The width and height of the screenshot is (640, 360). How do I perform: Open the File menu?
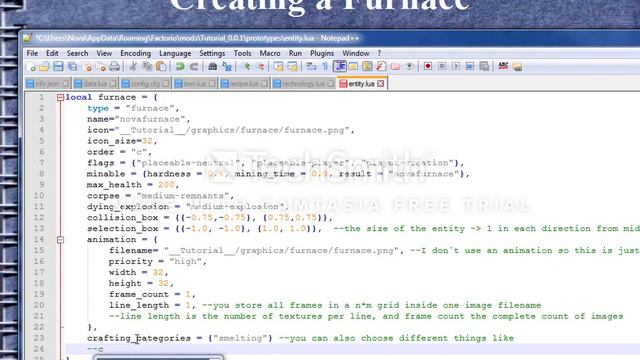tap(32, 53)
